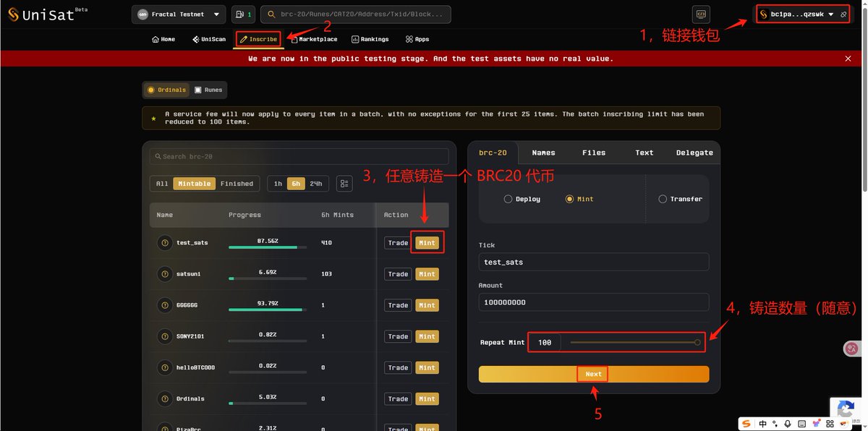The image size is (868, 431).
Task: Select the Transfer radio button
Action: pyautogui.click(x=663, y=199)
